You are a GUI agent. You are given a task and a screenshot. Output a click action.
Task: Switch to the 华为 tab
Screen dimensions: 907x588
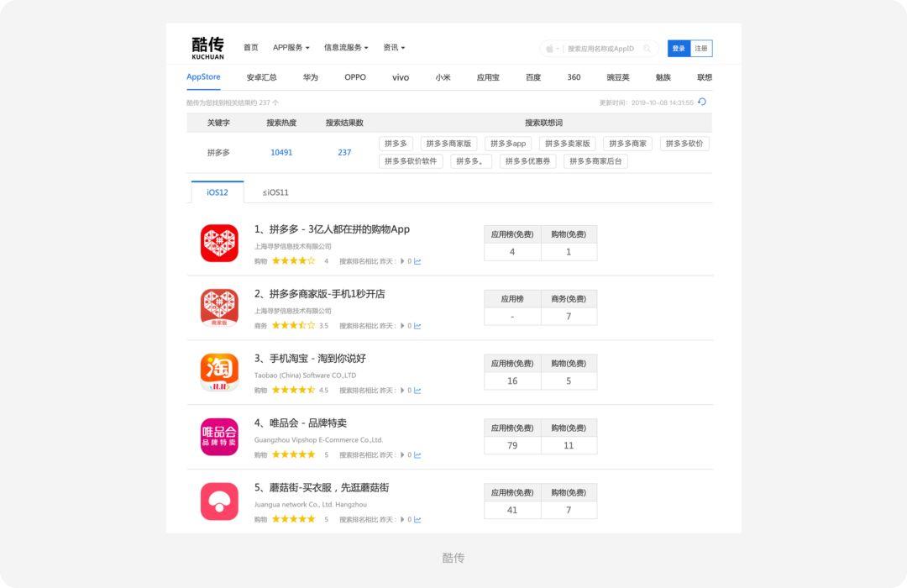tap(311, 77)
